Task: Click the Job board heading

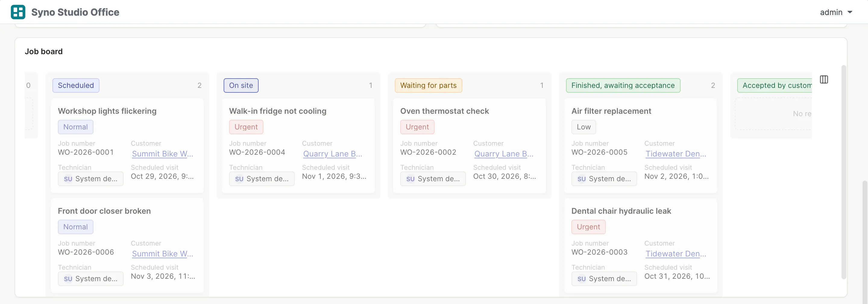Action: point(43,51)
